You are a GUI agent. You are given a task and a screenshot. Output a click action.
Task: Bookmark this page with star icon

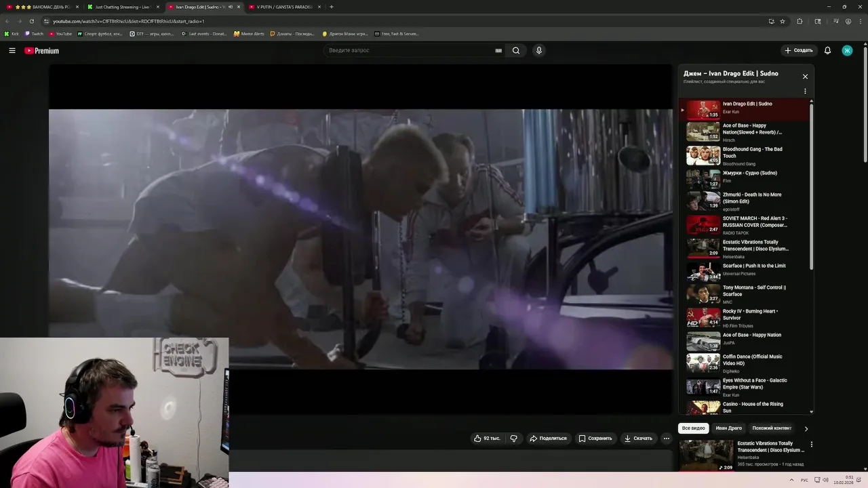(x=783, y=21)
